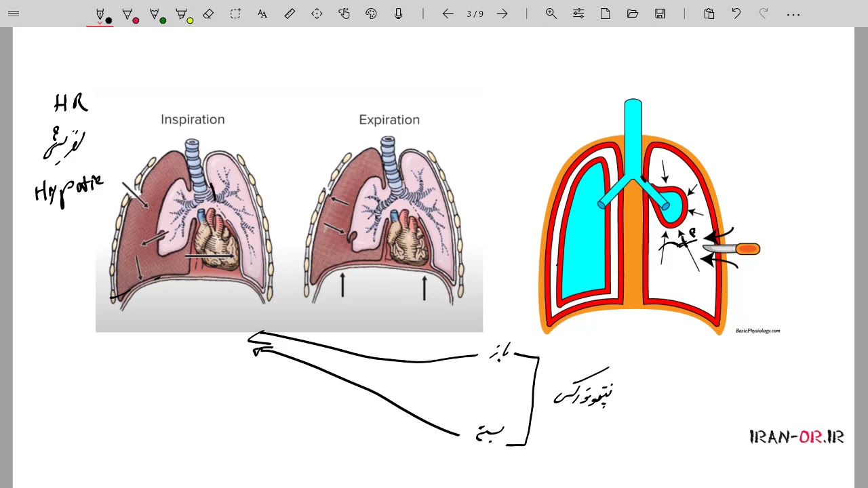The image size is (868, 488).
Task: Select the black ink pen tool
Action: point(100,14)
